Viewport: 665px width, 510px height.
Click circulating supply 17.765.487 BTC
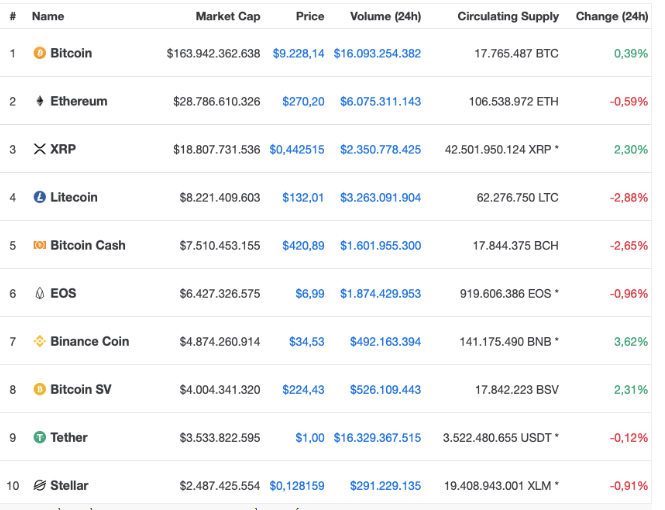pyautogui.click(x=516, y=53)
